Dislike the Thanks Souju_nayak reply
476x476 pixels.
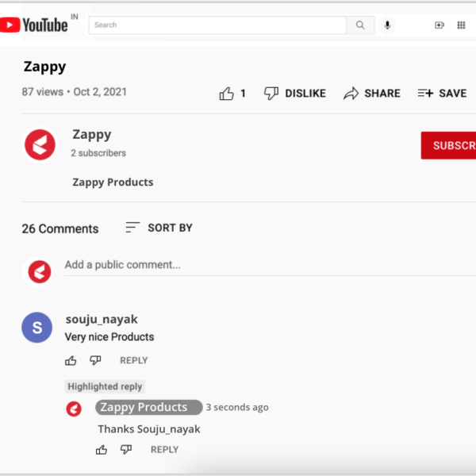tap(126, 449)
